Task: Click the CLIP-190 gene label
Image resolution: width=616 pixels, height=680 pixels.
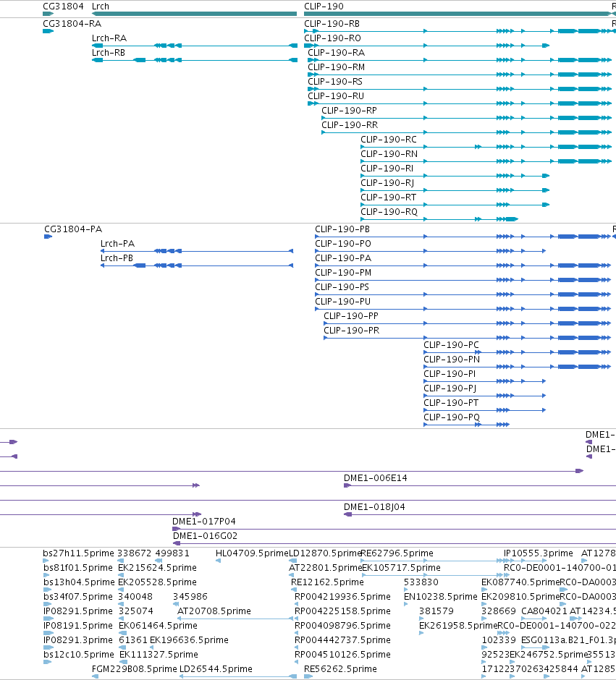Action: (x=324, y=7)
